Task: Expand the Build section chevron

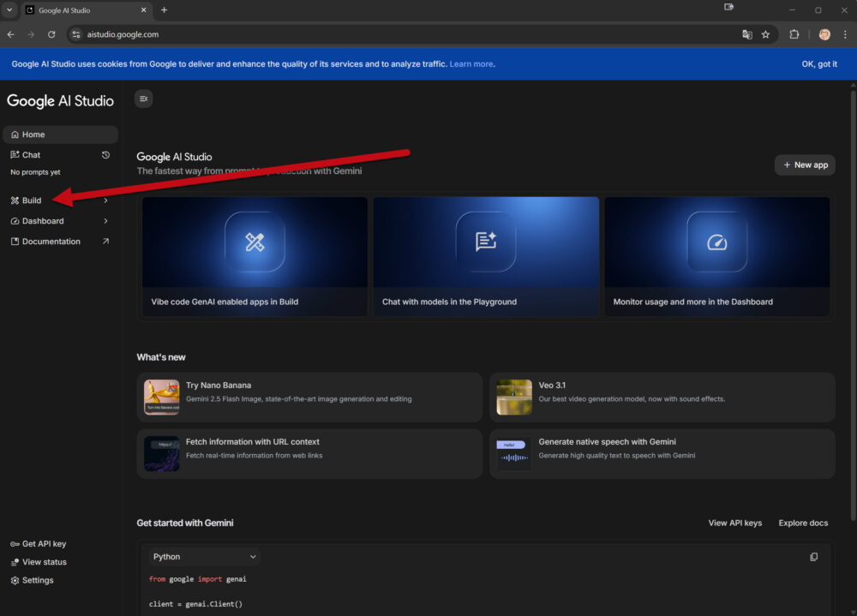Action: click(105, 200)
